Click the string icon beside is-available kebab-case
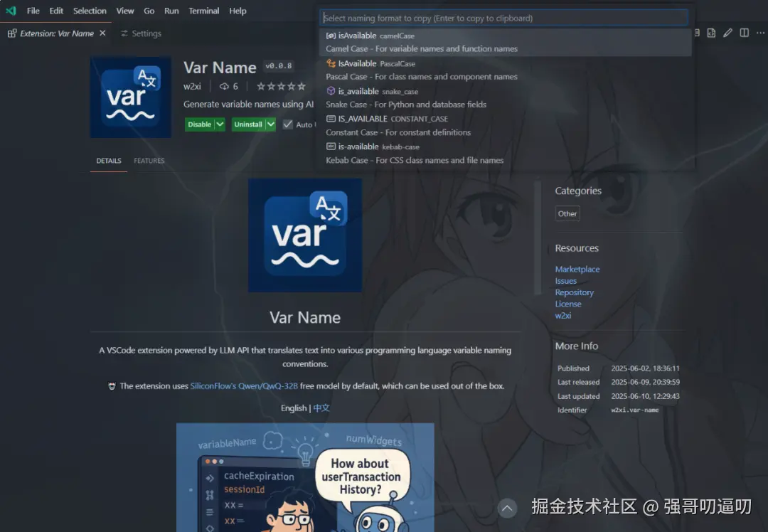 [x=331, y=147]
